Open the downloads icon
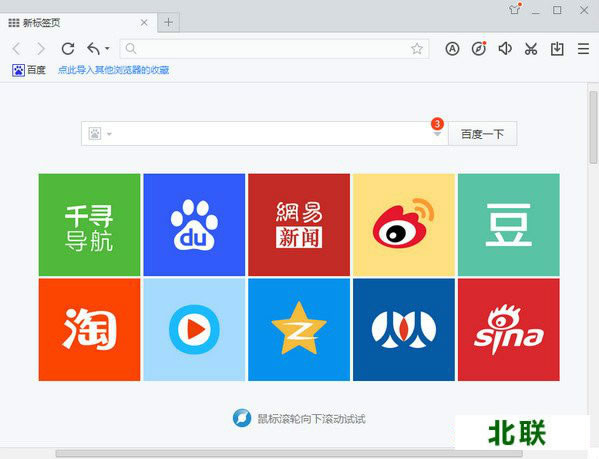Viewport: 599px width, 459px height. click(x=557, y=48)
